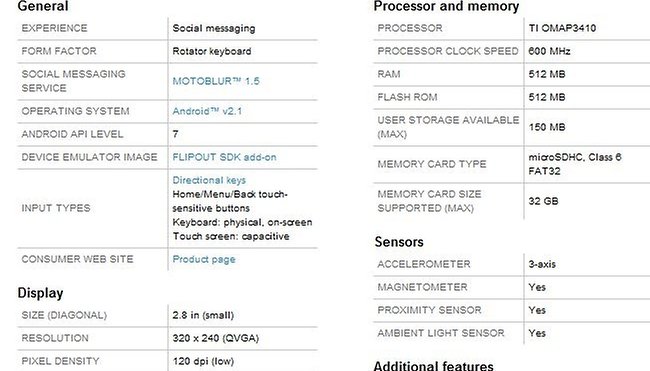Select the Additional features heading

(x=434, y=366)
